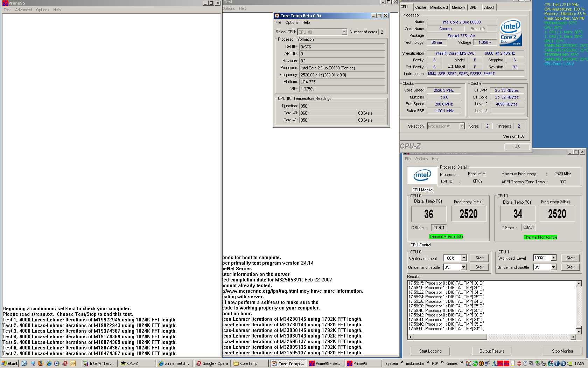Viewport: 588px width, 368px height.
Task: Start CPU 1 workload in thermal tool
Action: (570, 258)
